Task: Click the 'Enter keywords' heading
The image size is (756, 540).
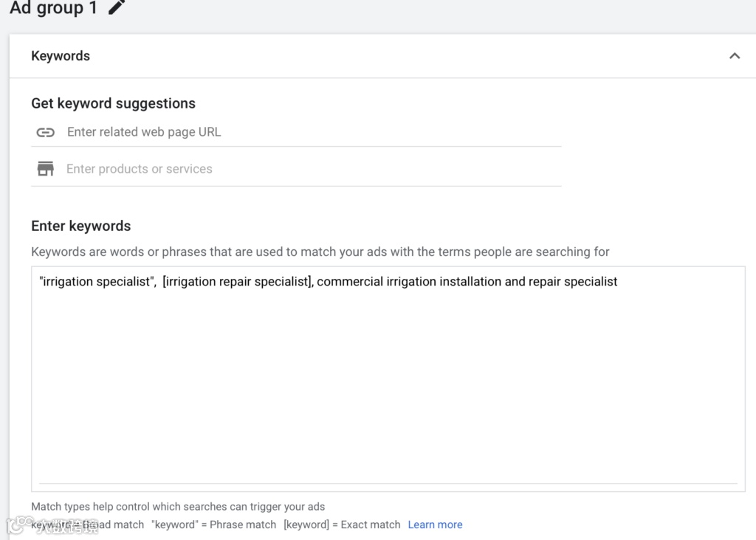Action: coord(80,226)
